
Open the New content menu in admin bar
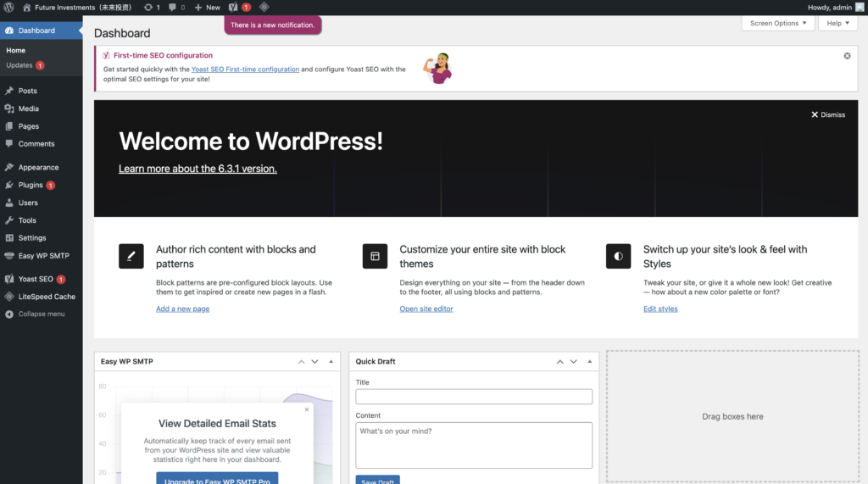point(207,7)
